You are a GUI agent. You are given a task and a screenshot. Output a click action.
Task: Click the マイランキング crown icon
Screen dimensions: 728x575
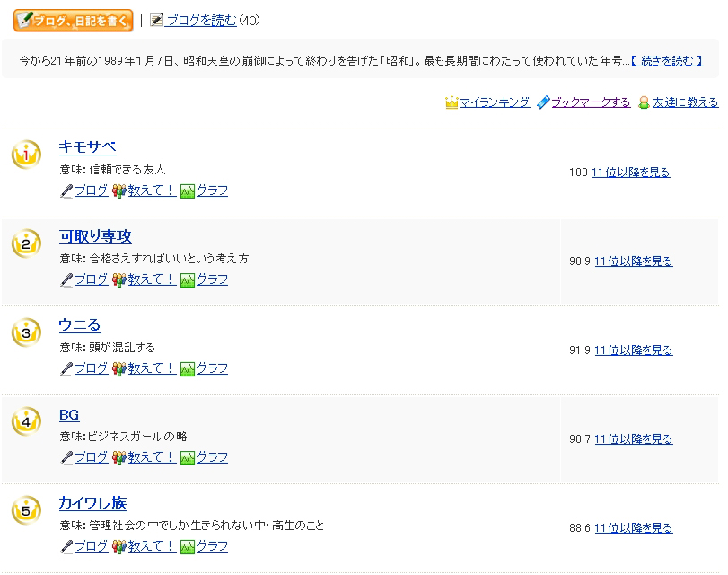click(452, 102)
